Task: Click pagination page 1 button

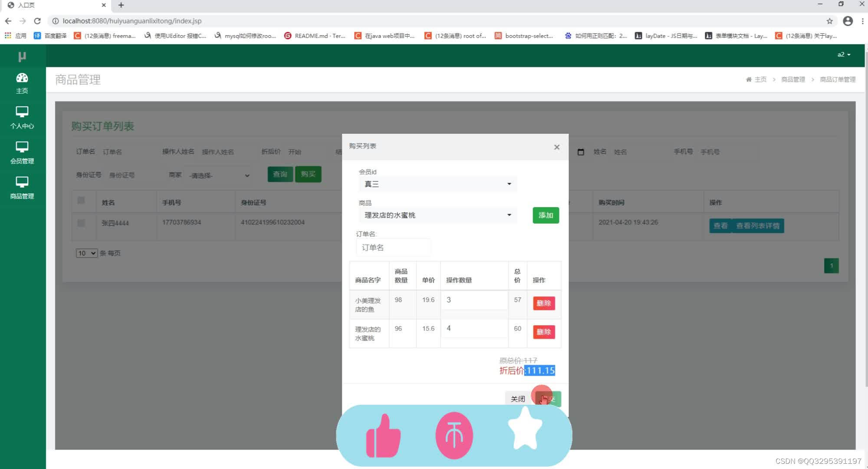Action: [x=831, y=266]
